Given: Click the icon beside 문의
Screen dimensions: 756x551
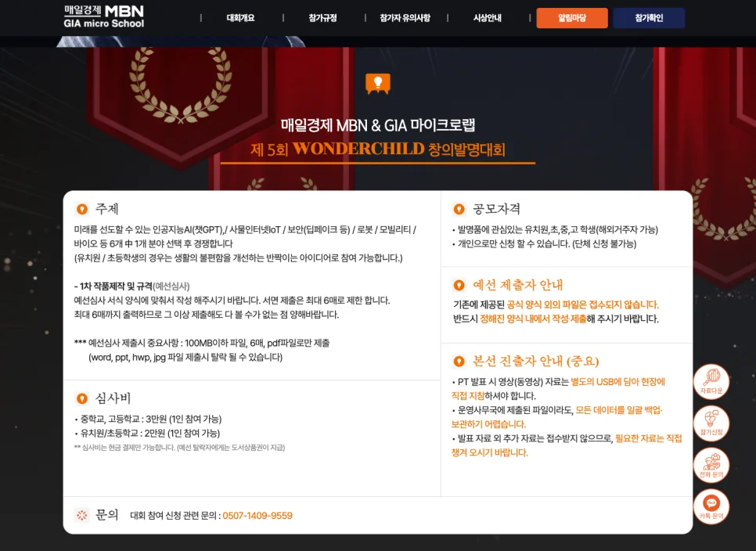Looking at the screenshot, I should click(82, 515).
